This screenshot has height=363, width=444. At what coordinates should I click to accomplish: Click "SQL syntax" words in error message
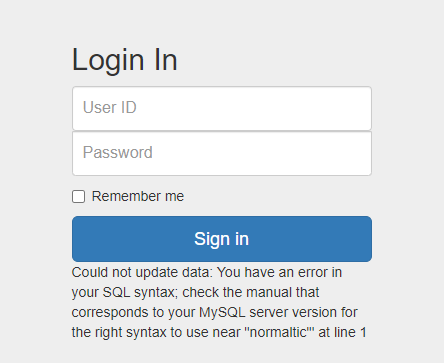click(x=140, y=292)
